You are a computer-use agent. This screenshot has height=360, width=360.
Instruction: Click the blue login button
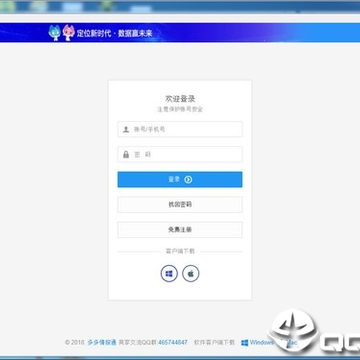(180, 180)
